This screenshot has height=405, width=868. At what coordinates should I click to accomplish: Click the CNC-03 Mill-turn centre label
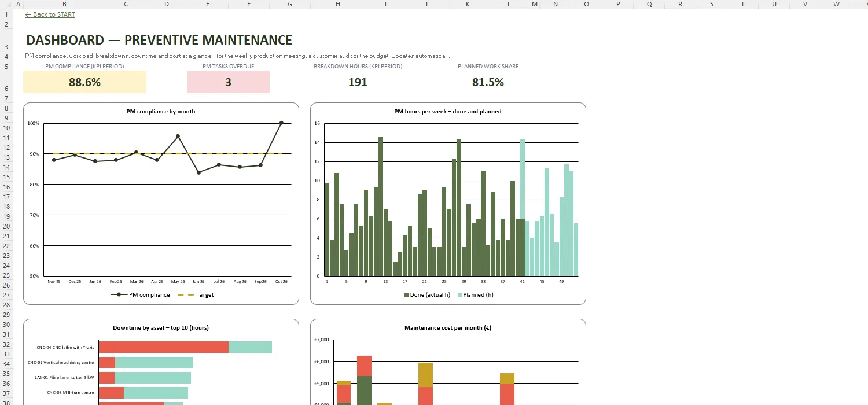click(71, 392)
